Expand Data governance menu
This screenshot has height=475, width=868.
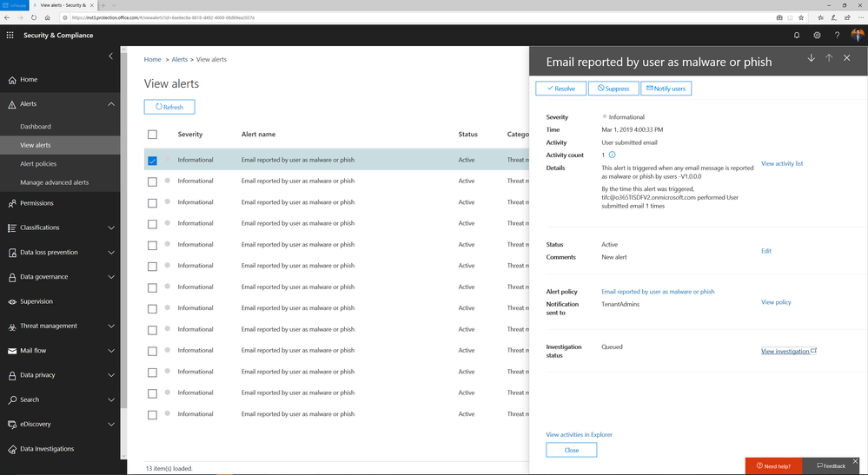[110, 277]
